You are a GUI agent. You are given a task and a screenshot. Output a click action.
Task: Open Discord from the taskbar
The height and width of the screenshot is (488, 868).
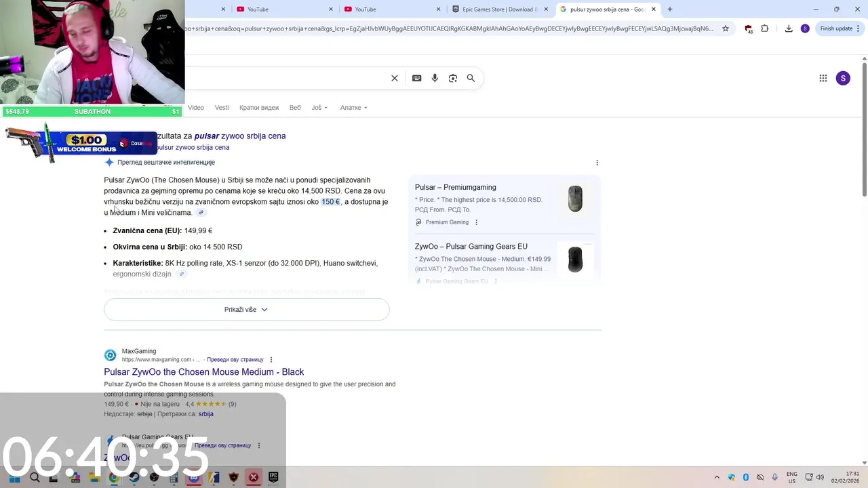point(194,477)
